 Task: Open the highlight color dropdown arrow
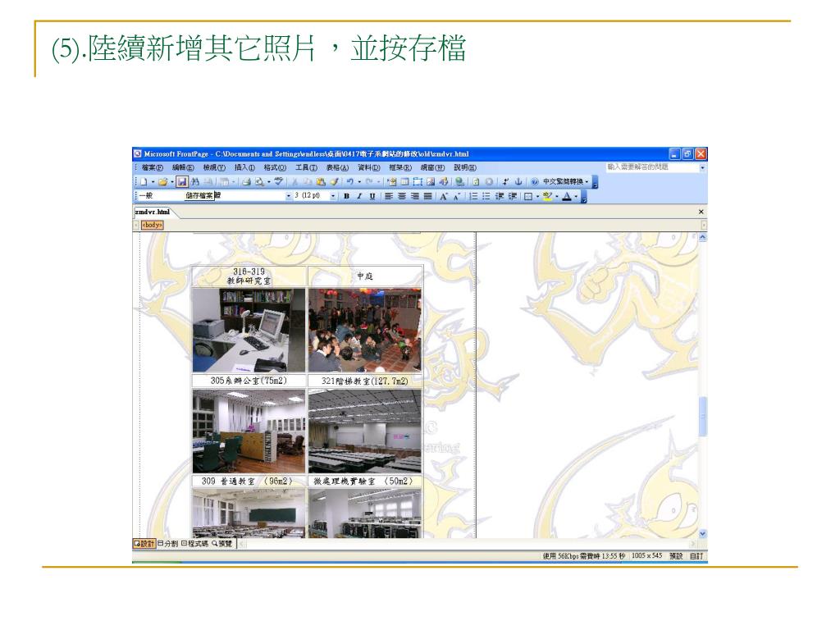tap(557, 196)
